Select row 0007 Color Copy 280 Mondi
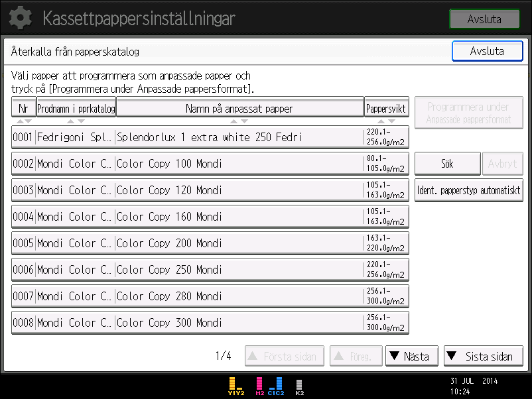The height and width of the screenshot is (399, 532). (210, 296)
